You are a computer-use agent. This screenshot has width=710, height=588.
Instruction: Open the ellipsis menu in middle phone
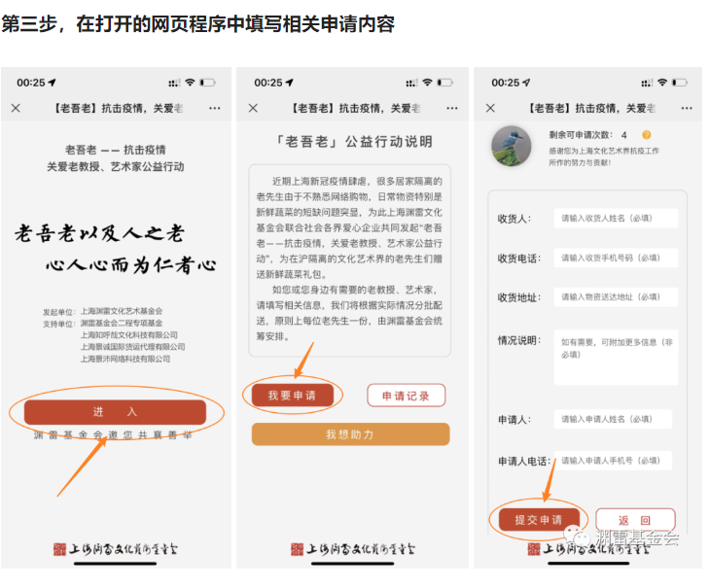point(451,108)
